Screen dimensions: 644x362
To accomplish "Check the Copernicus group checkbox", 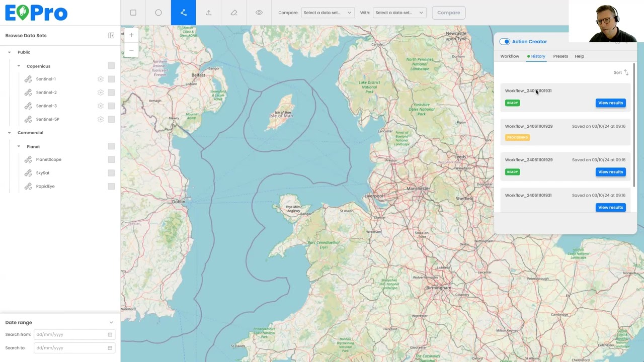I will (x=111, y=66).
